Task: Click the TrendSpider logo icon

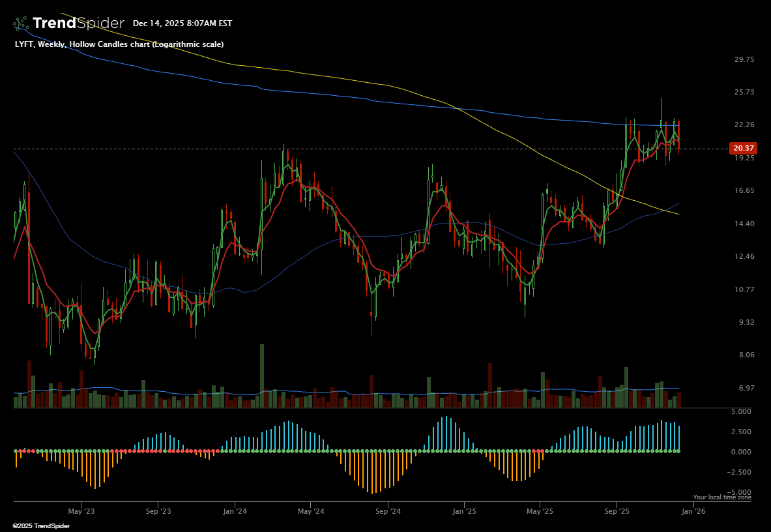Action: 21,23
